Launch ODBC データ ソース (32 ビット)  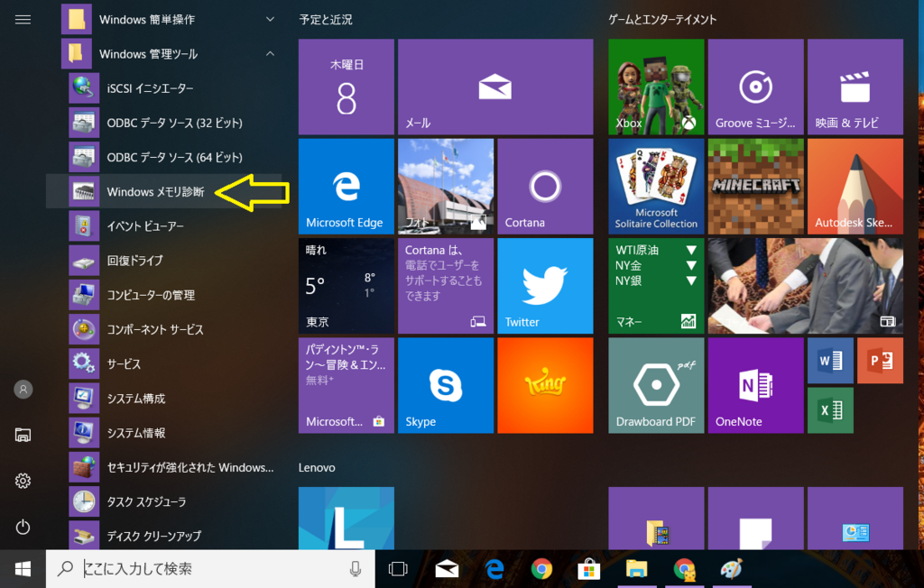click(x=164, y=123)
